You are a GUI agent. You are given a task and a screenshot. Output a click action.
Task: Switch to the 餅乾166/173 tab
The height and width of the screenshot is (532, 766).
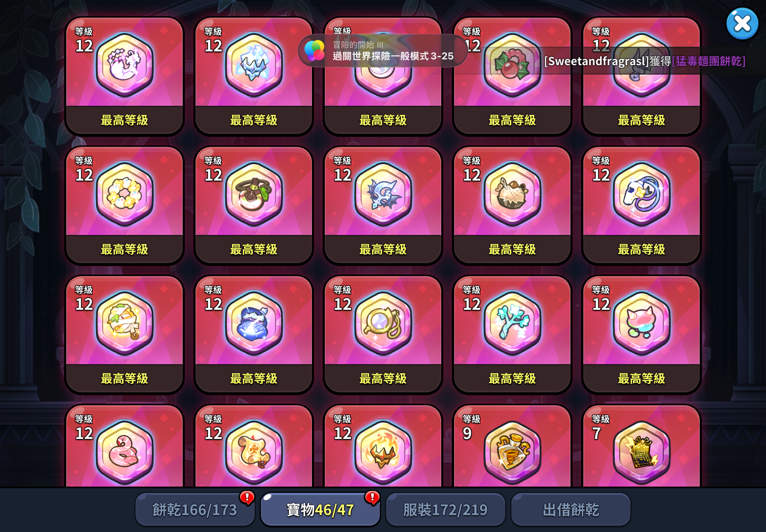[x=195, y=509]
